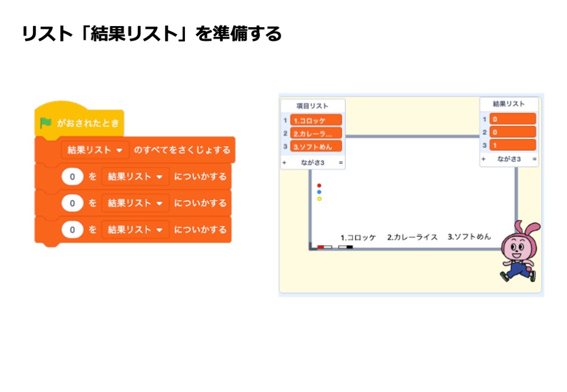Click the 0 input in the second ついかする block
The height and width of the screenshot is (392, 567).
[73, 203]
